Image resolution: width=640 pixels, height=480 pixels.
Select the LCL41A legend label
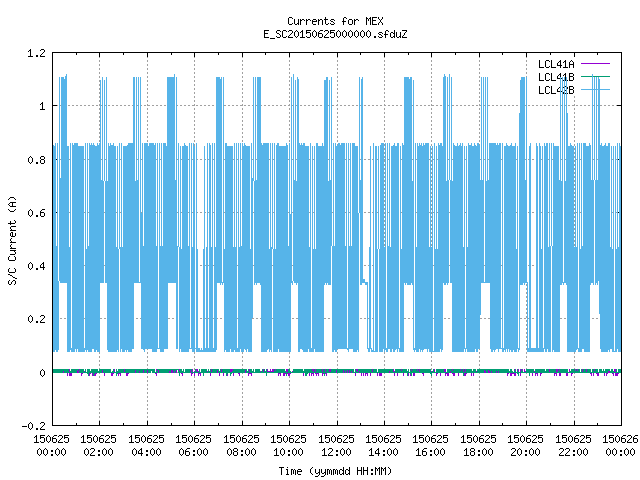556,64
